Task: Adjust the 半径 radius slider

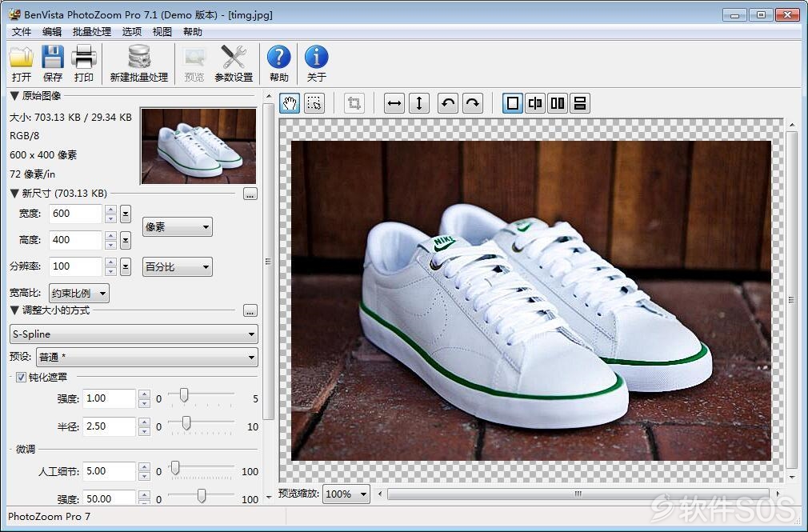Action: click(x=186, y=423)
